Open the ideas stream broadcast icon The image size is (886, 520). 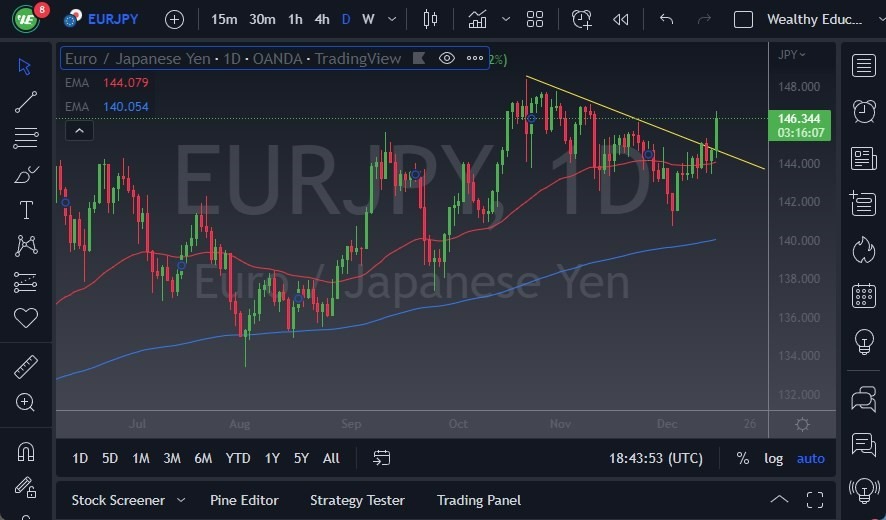(864, 491)
